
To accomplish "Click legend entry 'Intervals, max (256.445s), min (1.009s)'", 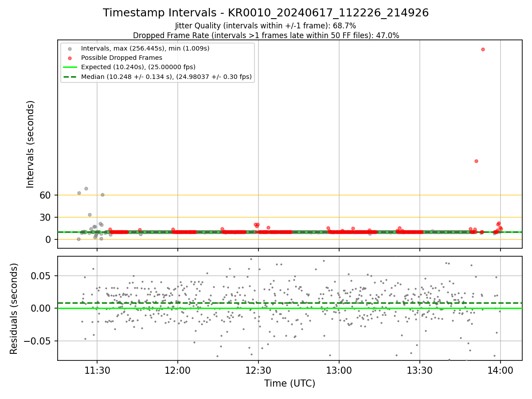I will click(145, 48).
